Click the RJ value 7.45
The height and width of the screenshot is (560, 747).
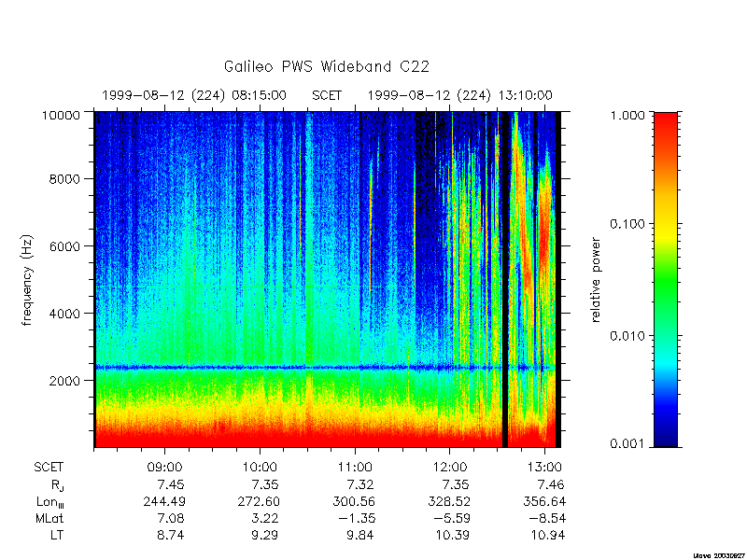tap(171, 484)
